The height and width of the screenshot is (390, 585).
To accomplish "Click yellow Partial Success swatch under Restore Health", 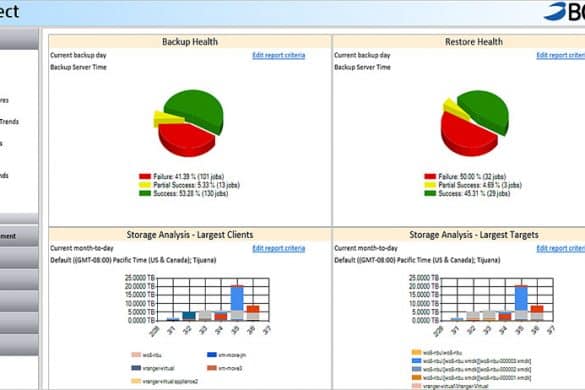I will (430, 185).
